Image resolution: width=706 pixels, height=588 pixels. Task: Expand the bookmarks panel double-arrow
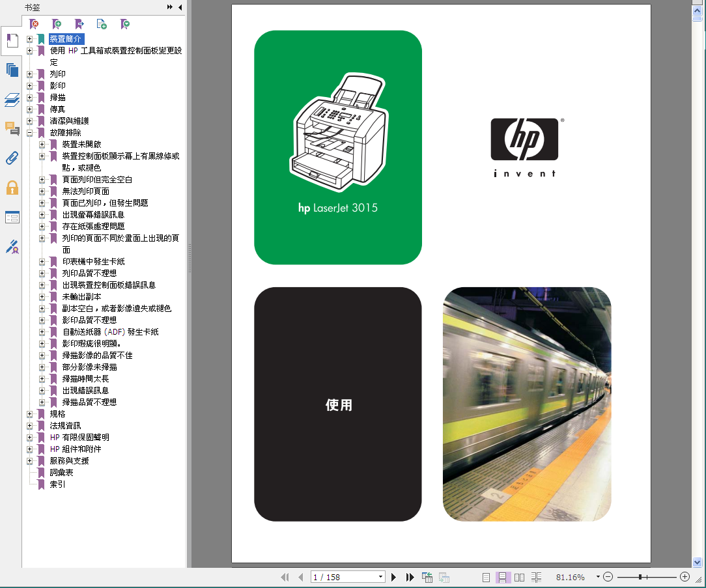point(170,7)
